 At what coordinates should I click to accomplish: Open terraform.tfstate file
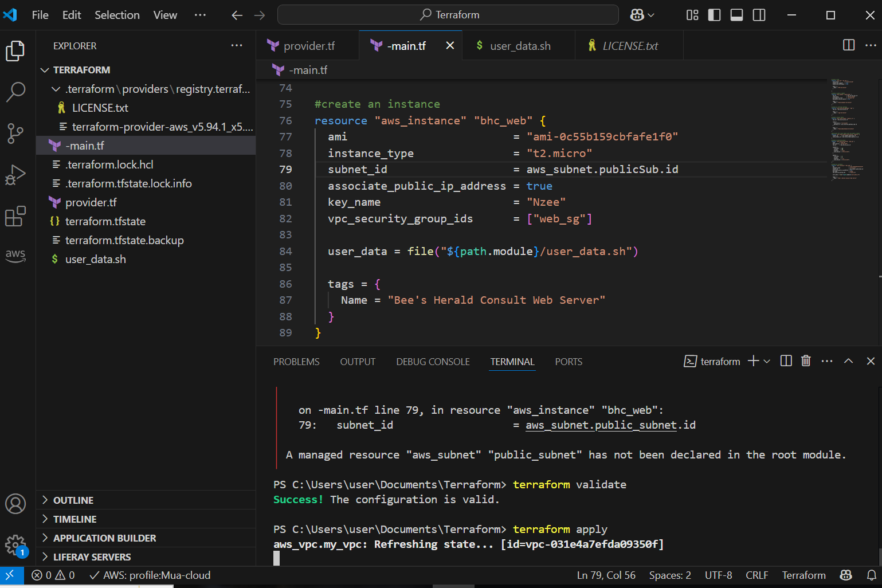(x=146, y=221)
